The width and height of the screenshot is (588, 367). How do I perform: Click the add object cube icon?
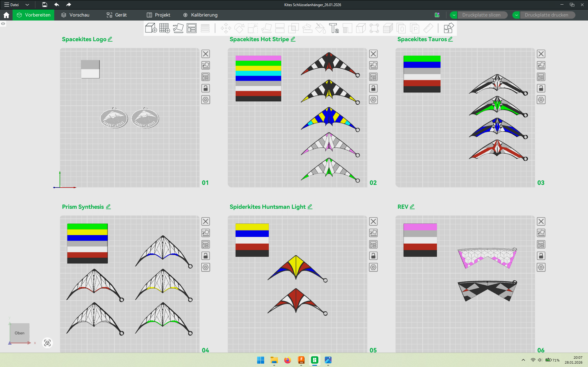(151, 28)
